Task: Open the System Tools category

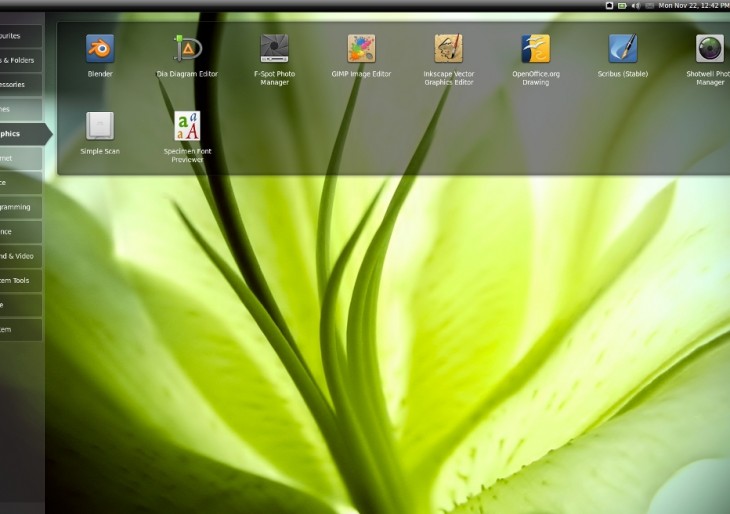Action: (20, 281)
